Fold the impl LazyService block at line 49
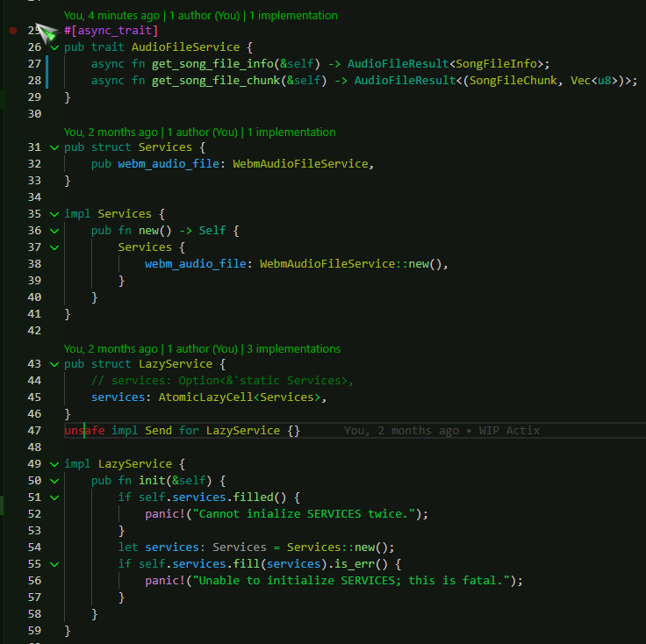This screenshot has height=644, width=646. click(54, 464)
